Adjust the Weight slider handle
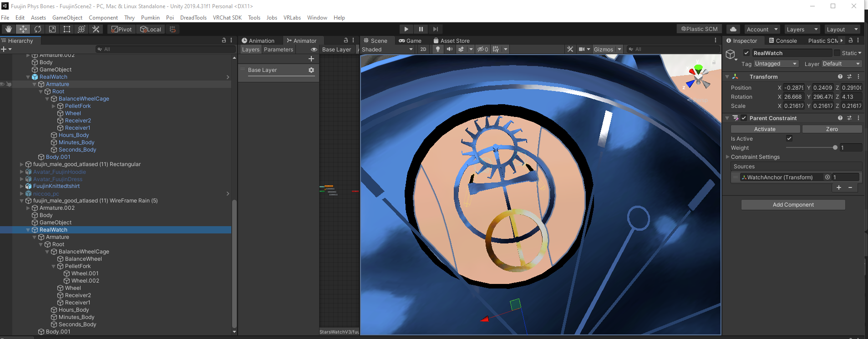 click(835, 147)
